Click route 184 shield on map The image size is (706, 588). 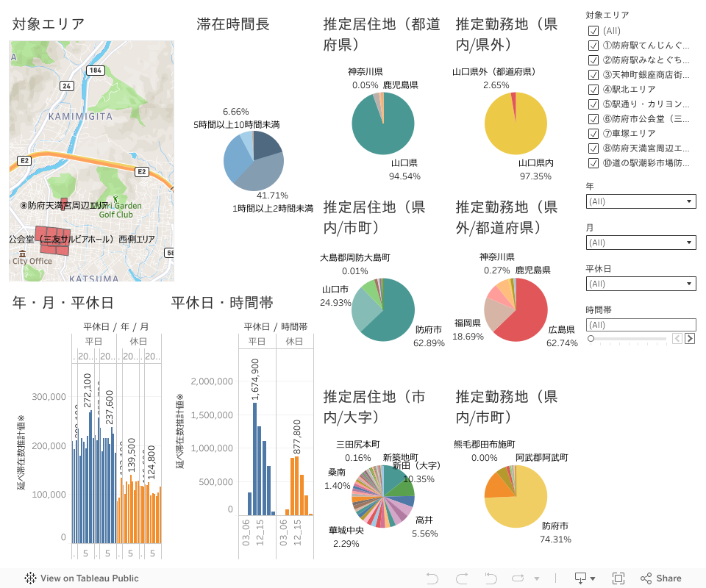click(x=96, y=70)
